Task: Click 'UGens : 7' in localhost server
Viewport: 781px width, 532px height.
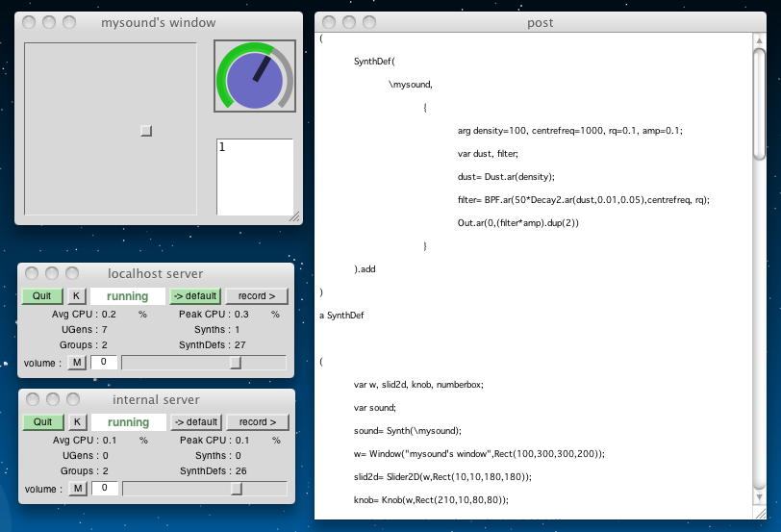Action: pyautogui.click(x=85, y=329)
